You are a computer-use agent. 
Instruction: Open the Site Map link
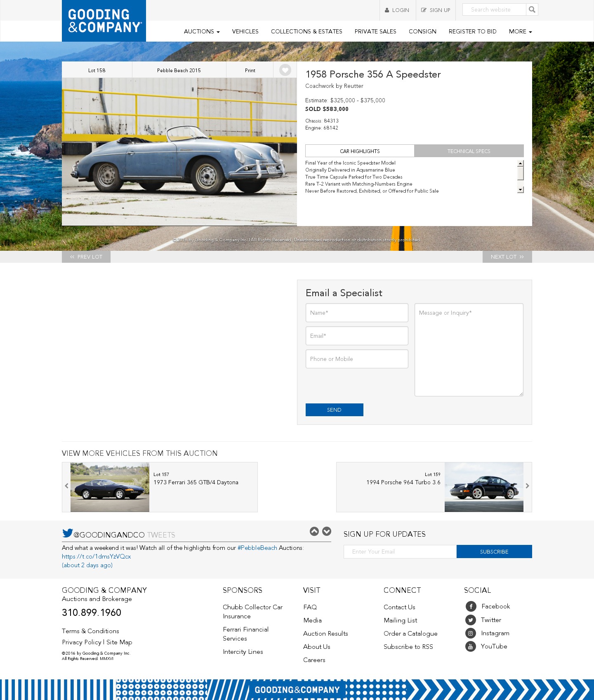click(x=119, y=642)
